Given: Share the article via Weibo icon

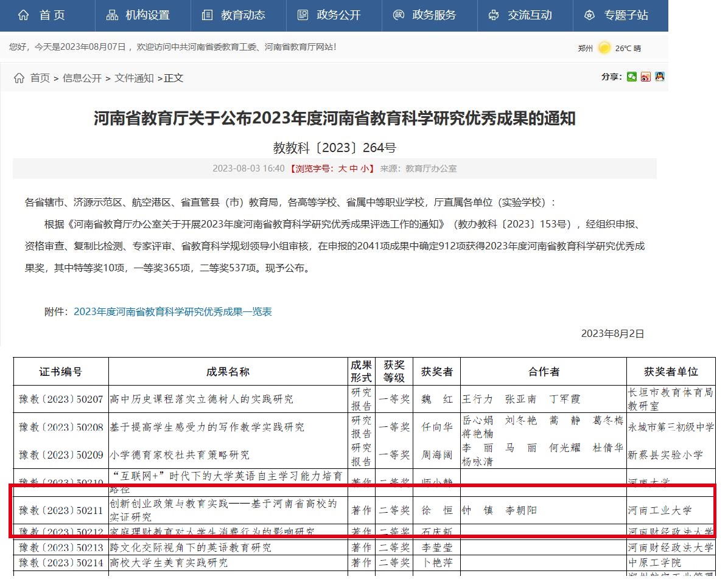Looking at the screenshot, I should click(646, 77).
